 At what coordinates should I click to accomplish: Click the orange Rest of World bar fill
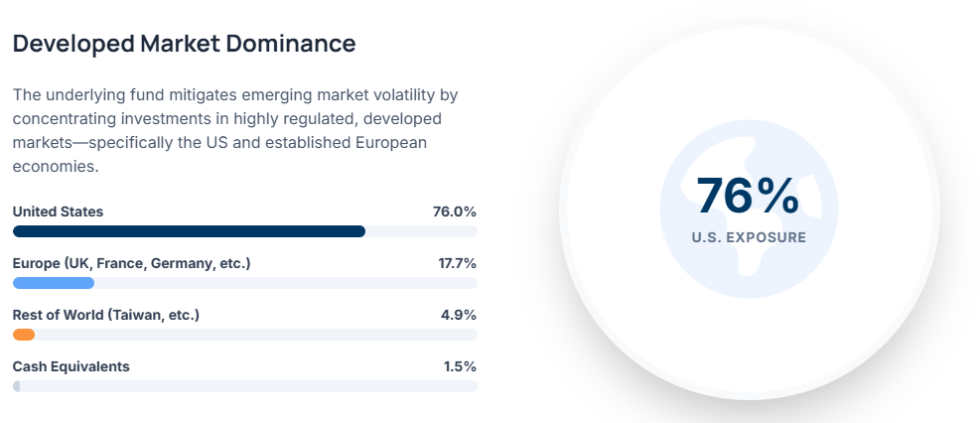click(24, 335)
